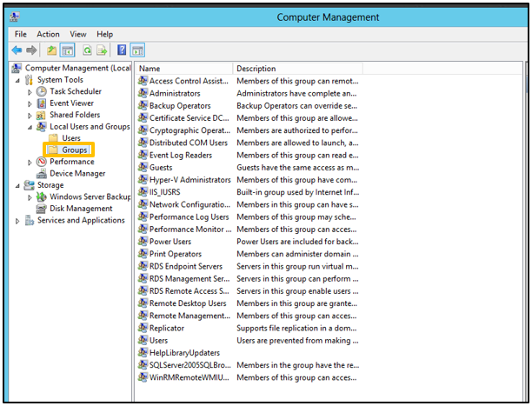Viewport: 532px width, 406px height.
Task: Click the Export List toolbar icon
Action: pos(103,50)
